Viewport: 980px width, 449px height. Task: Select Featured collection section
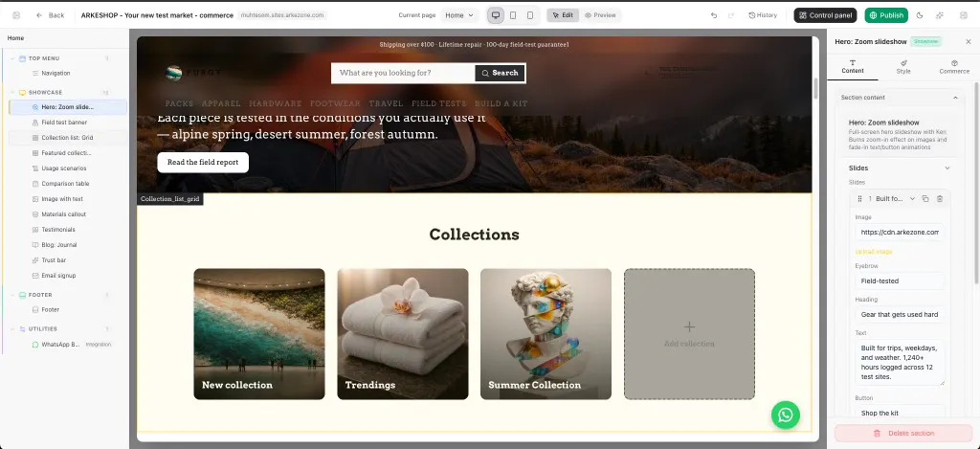pyautogui.click(x=68, y=153)
